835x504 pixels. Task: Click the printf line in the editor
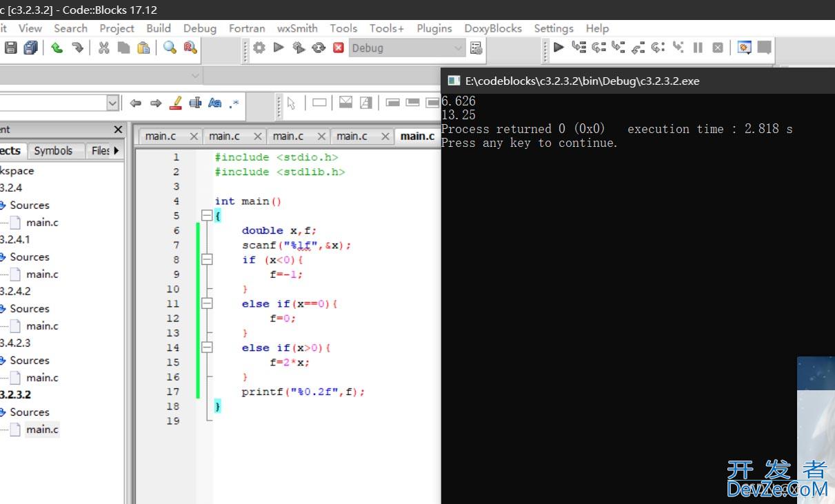(x=303, y=392)
